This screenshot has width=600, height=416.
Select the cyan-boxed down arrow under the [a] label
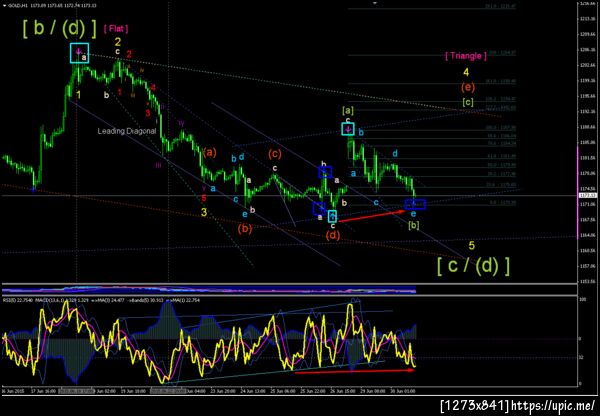point(348,129)
